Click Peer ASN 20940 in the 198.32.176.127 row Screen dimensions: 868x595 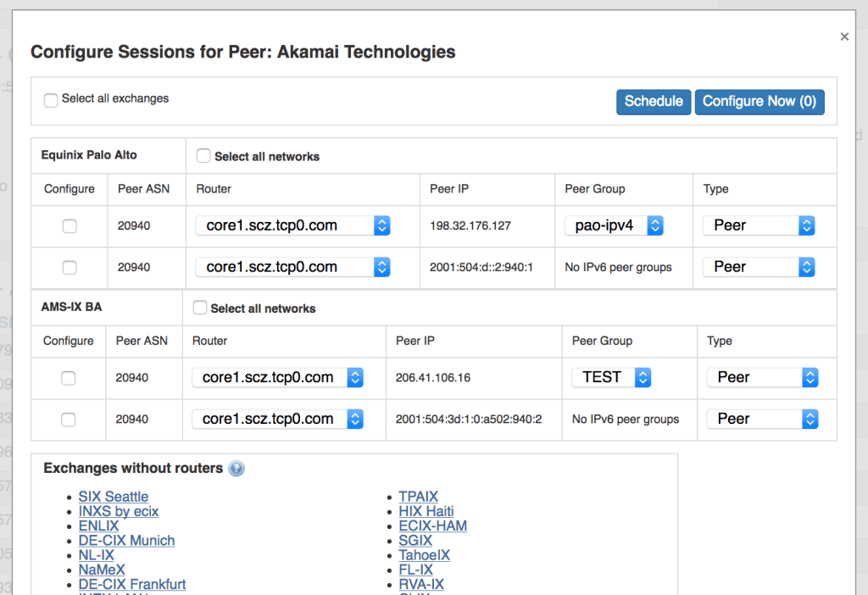coord(134,225)
